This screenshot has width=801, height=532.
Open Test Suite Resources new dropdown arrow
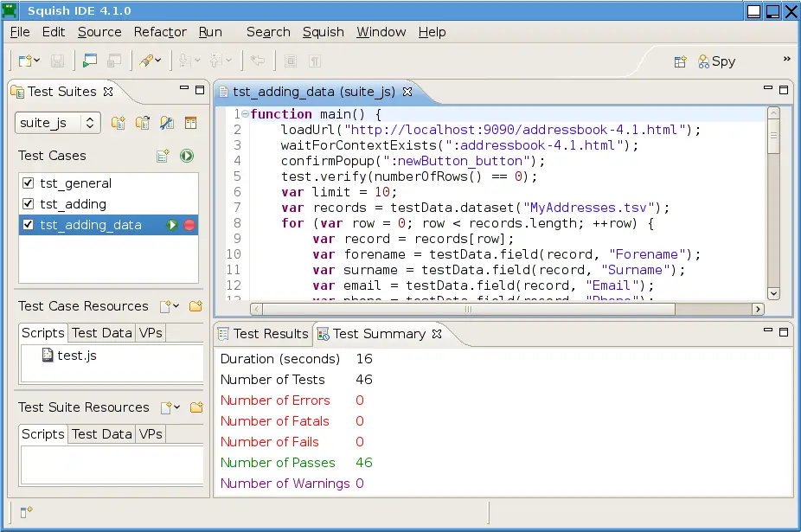point(176,407)
